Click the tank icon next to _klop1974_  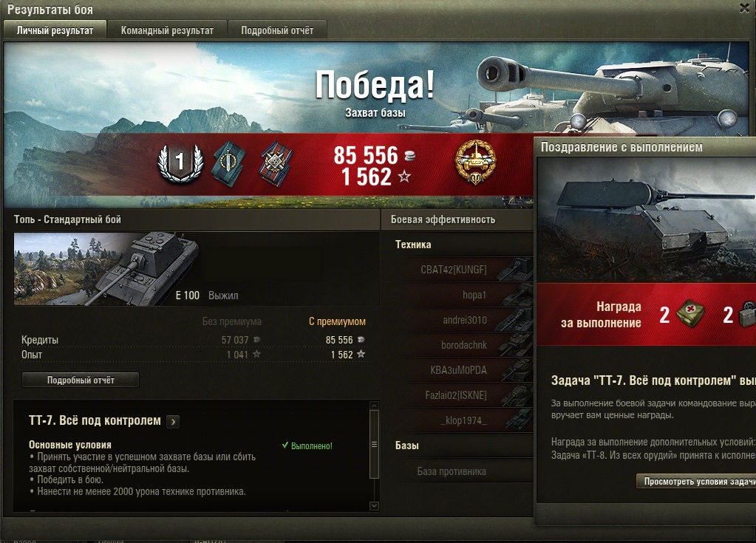click(x=516, y=420)
